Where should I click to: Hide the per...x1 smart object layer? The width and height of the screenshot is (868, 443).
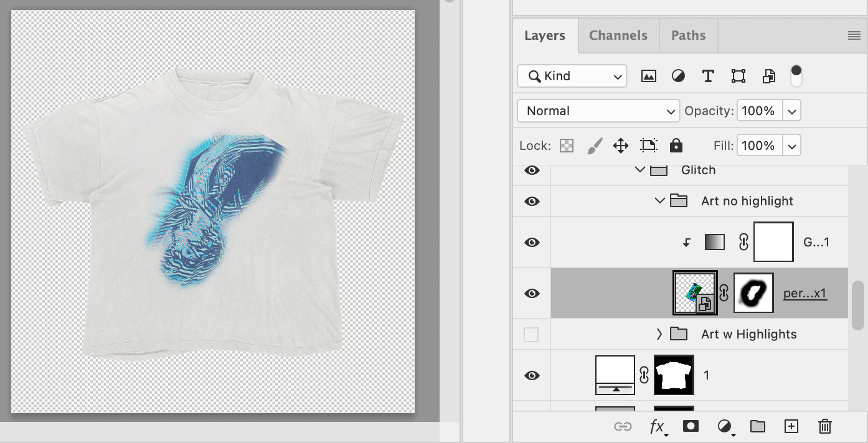click(532, 293)
